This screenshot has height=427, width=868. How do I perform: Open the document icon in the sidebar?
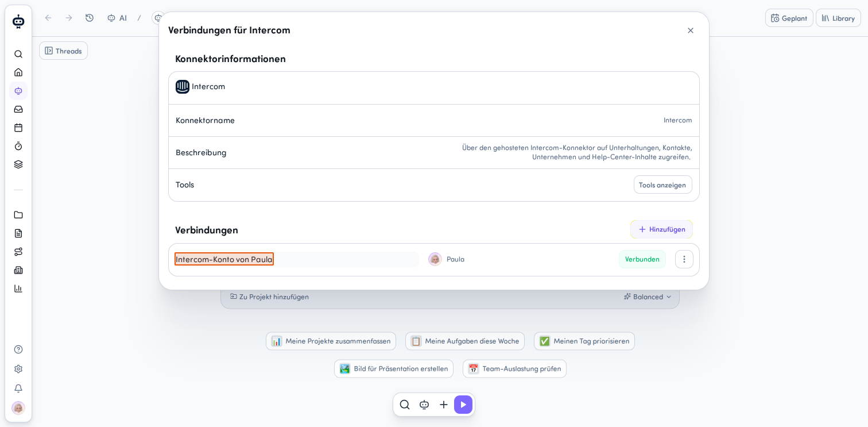(18, 233)
